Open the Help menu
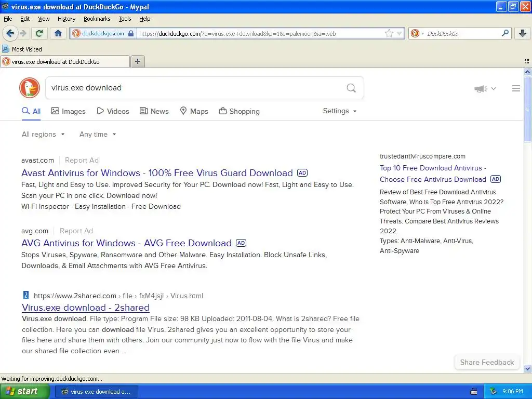 click(x=144, y=19)
